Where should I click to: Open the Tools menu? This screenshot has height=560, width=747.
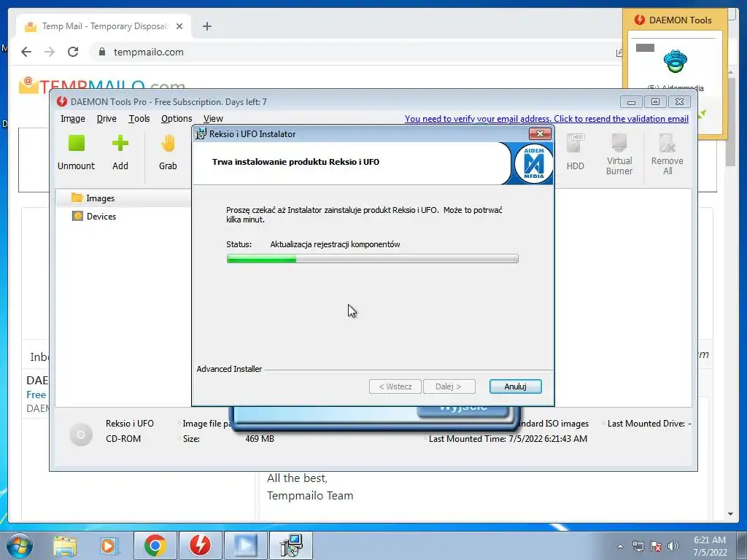click(139, 119)
